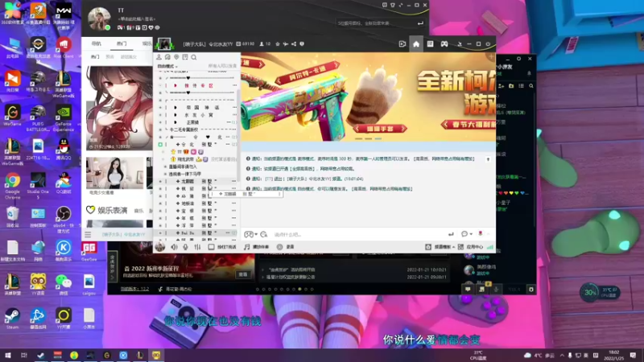Open the hamburger menu at YY panel bottom
This screenshot has height=362, width=644.
coord(88,234)
